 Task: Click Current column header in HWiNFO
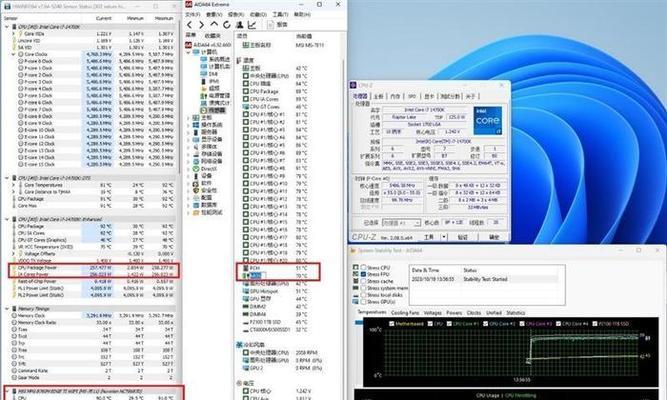[104, 19]
